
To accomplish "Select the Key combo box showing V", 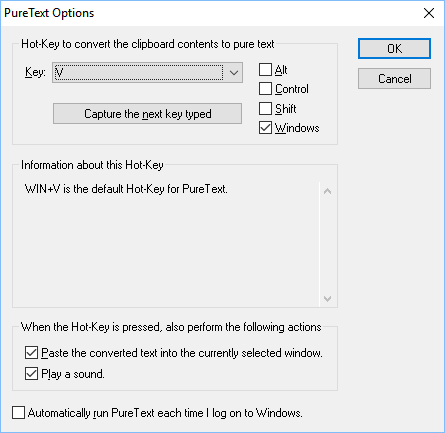I will [147, 72].
